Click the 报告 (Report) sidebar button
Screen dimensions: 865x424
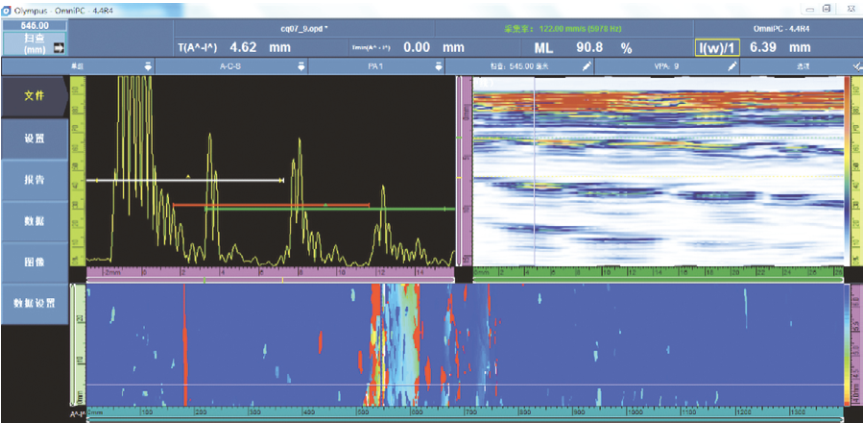(33, 180)
